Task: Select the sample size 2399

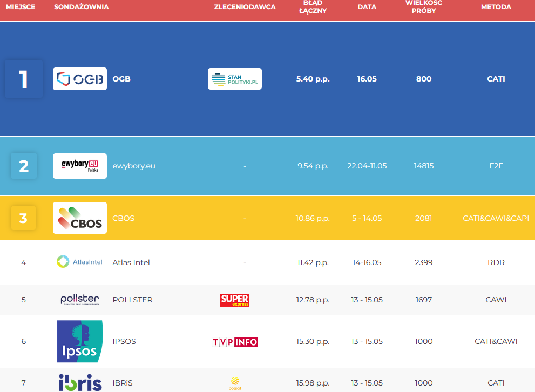Action: [424, 262]
